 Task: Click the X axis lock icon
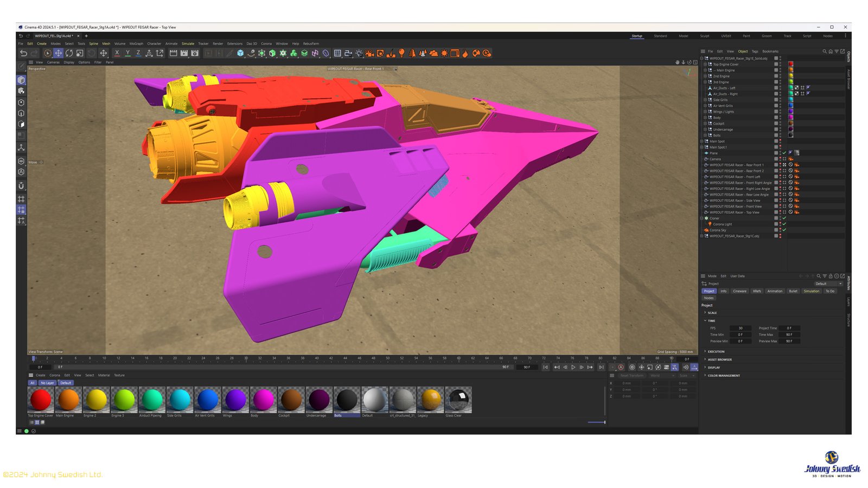click(117, 53)
